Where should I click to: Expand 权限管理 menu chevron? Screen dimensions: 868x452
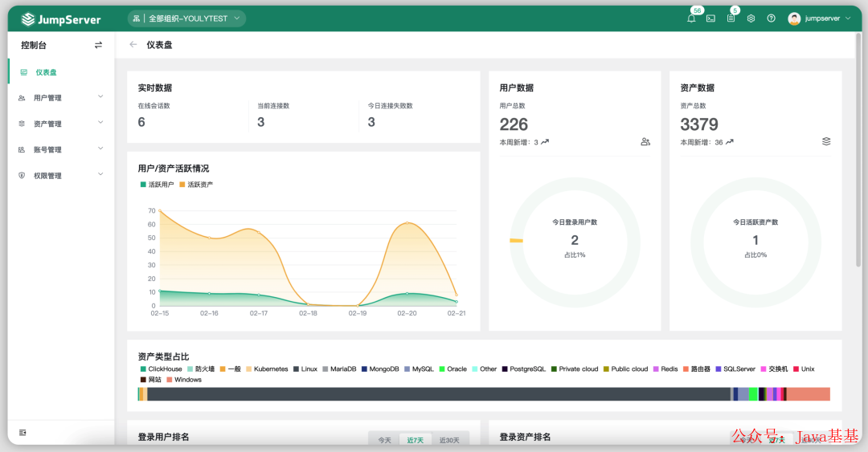tap(100, 174)
